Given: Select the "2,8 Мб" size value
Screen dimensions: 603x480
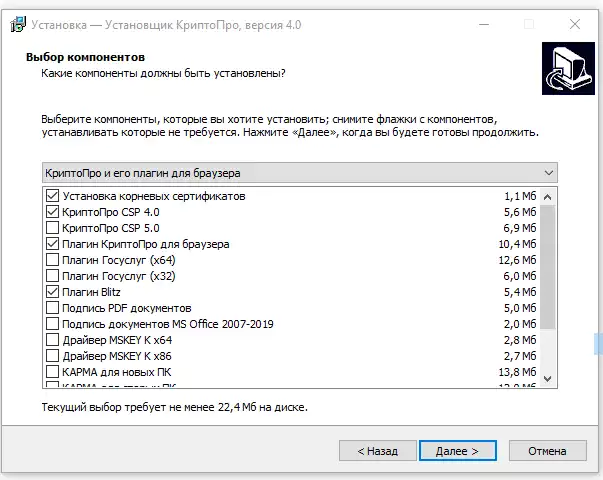Looking at the screenshot, I should tap(520, 340).
